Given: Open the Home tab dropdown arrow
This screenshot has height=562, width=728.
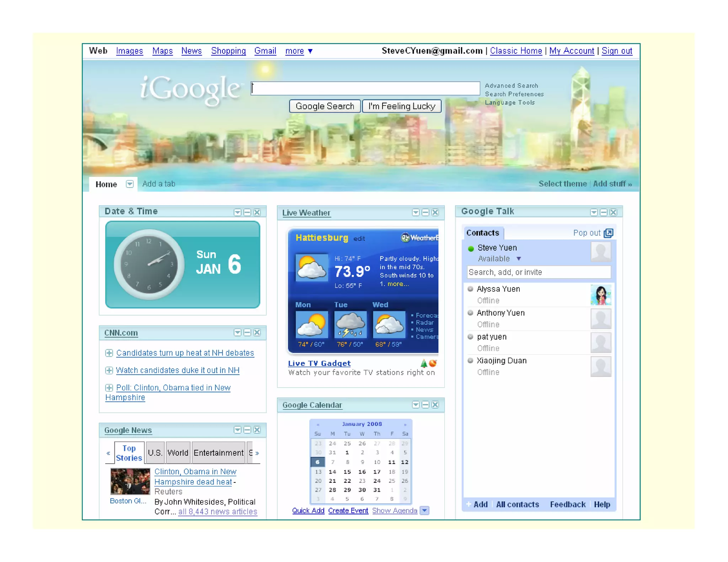Looking at the screenshot, I should [130, 184].
